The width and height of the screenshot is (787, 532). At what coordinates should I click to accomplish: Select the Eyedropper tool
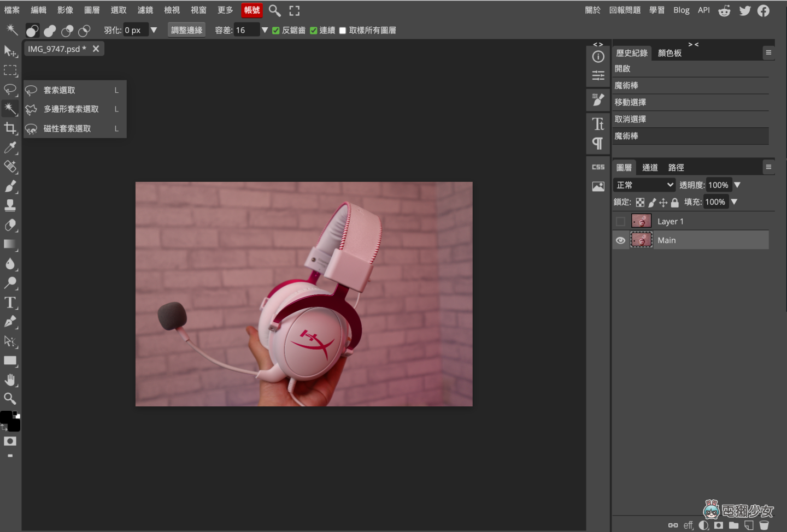(x=10, y=147)
